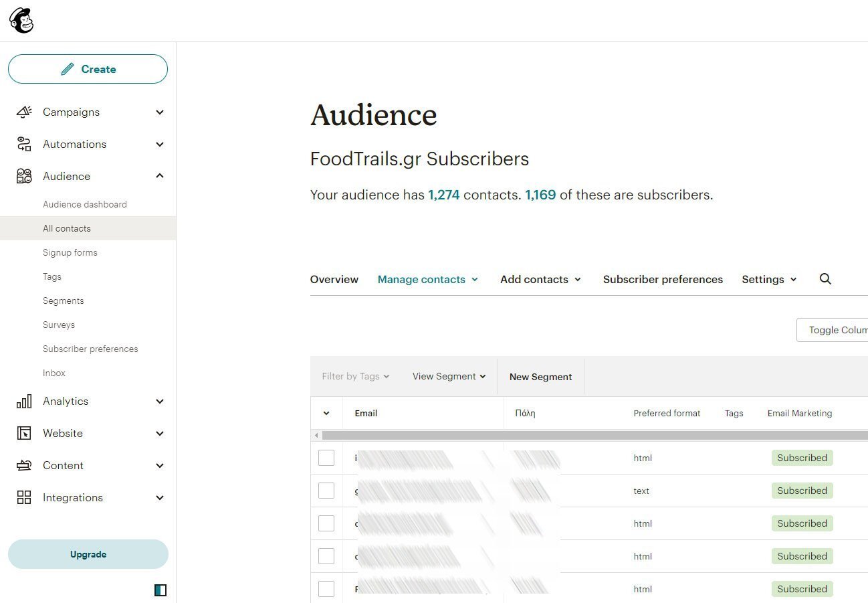Click the Toggle Columns button
This screenshot has width=868, height=603.
pos(833,330)
